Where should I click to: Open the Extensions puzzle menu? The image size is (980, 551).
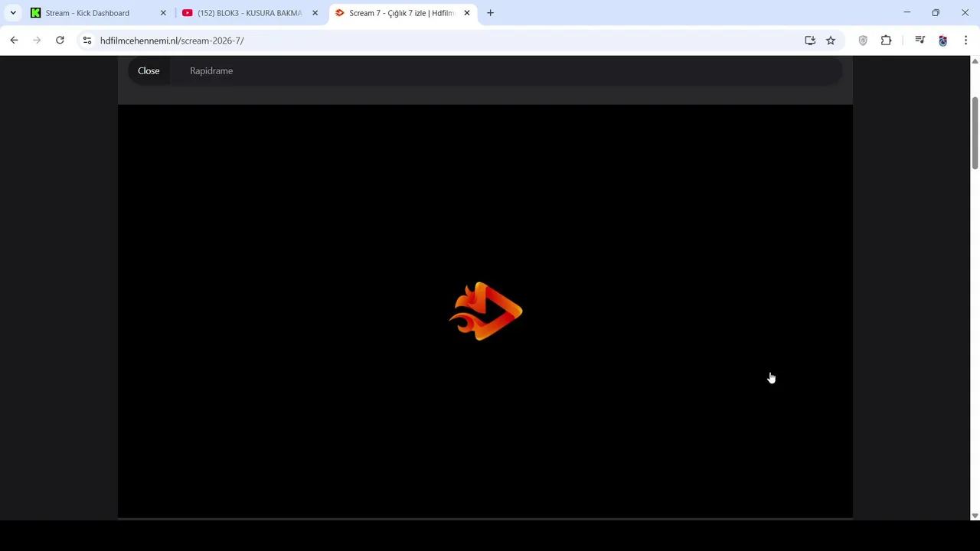coord(886,41)
